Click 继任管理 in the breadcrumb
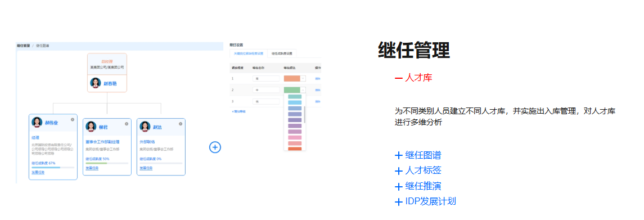 (x=23, y=45)
